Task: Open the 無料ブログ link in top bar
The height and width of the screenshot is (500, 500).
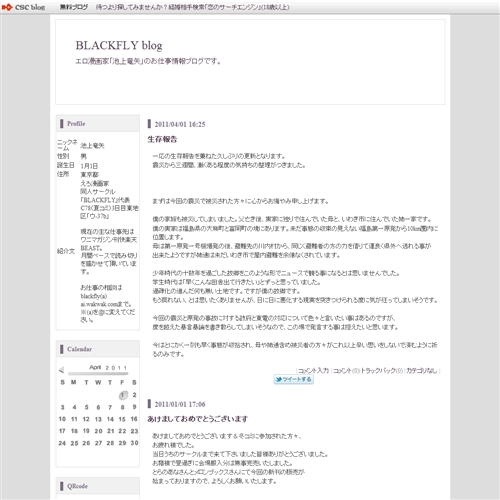Action: pyautogui.click(x=74, y=7)
